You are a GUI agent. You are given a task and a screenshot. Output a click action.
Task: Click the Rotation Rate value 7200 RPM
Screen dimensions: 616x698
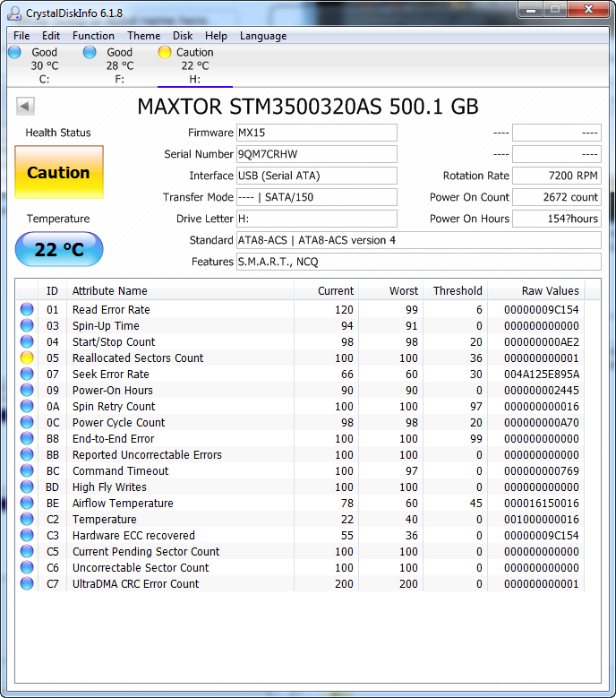click(x=557, y=176)
